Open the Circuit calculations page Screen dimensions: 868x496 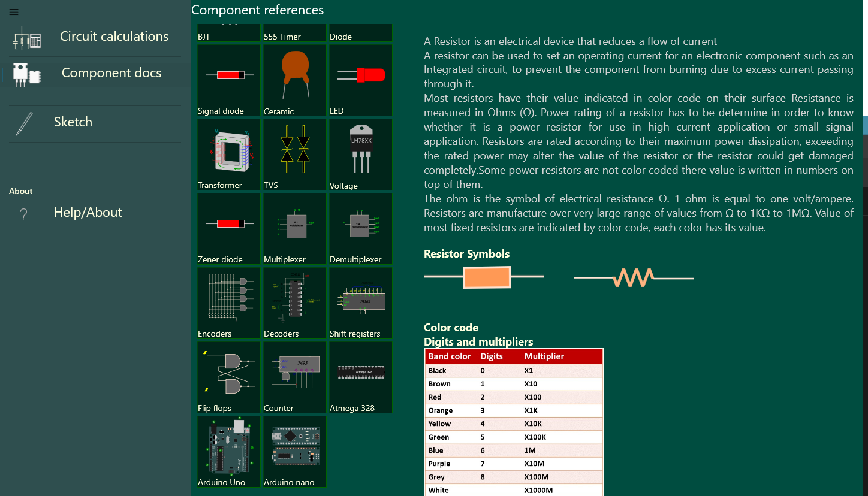click(114, 36)
